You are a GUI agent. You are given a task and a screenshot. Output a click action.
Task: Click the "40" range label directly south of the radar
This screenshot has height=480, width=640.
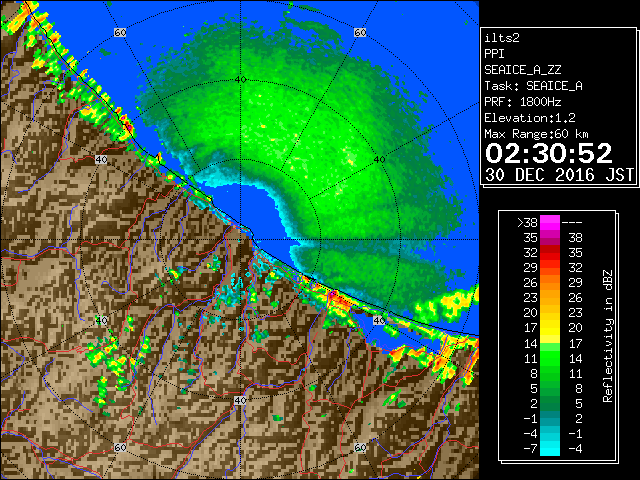point(240,400)
